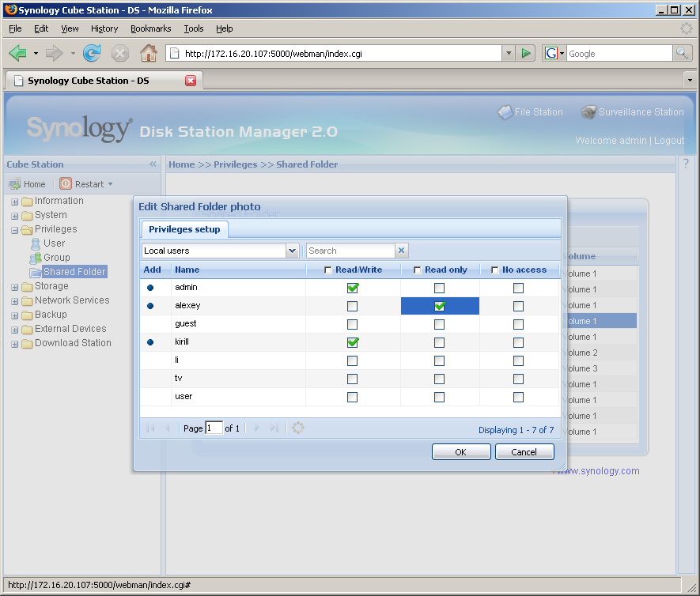Viewport: 700px width, 596px height.
Task: Reload the page with the refresh icon
Action: point(92,54)
